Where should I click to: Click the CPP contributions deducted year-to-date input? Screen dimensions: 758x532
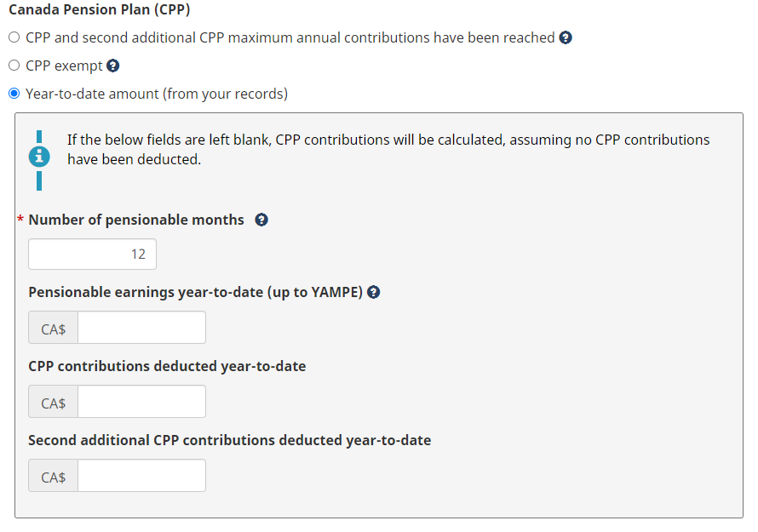click(141, 402)
